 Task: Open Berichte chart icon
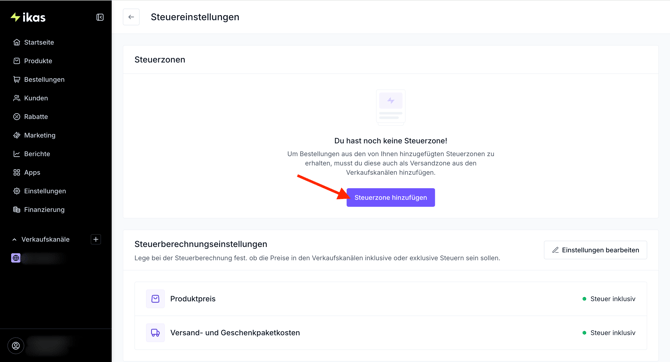point(17,154)
